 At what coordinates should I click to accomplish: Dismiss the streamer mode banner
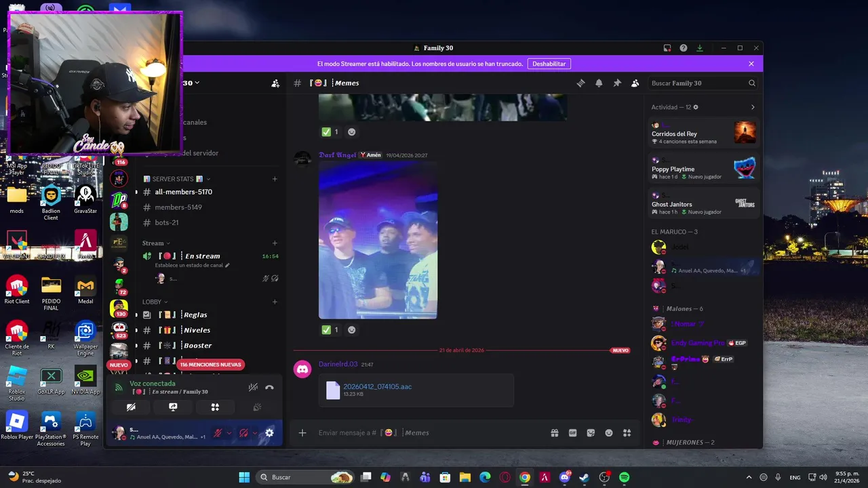[x=751, y=64]
